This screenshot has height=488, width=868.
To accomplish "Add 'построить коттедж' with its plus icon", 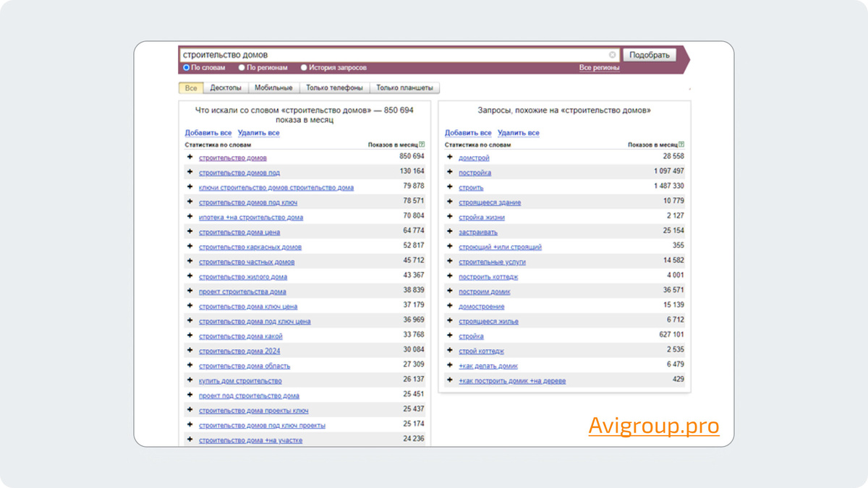I will 450,276.
